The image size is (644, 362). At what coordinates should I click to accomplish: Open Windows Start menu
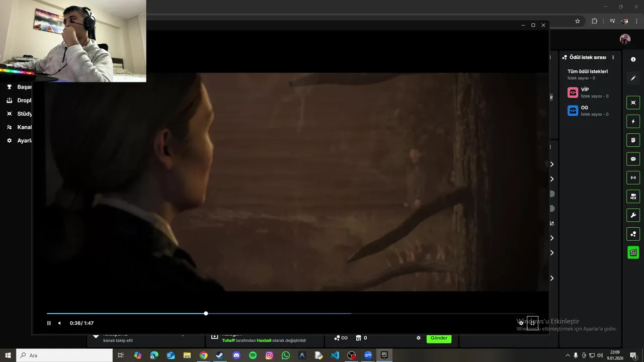8,355
